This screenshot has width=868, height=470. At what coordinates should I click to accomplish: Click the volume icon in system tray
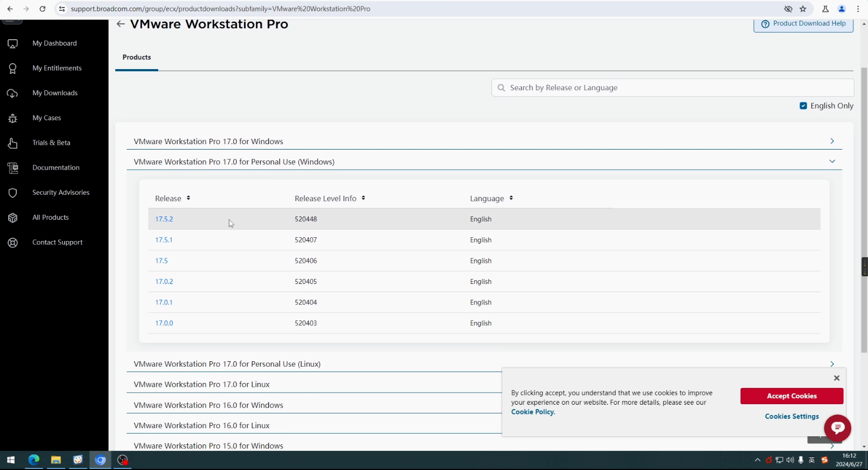pos(790,460)
